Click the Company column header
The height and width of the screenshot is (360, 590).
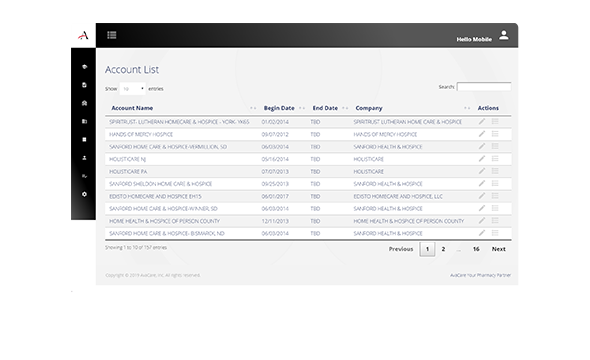pos(369,108)
